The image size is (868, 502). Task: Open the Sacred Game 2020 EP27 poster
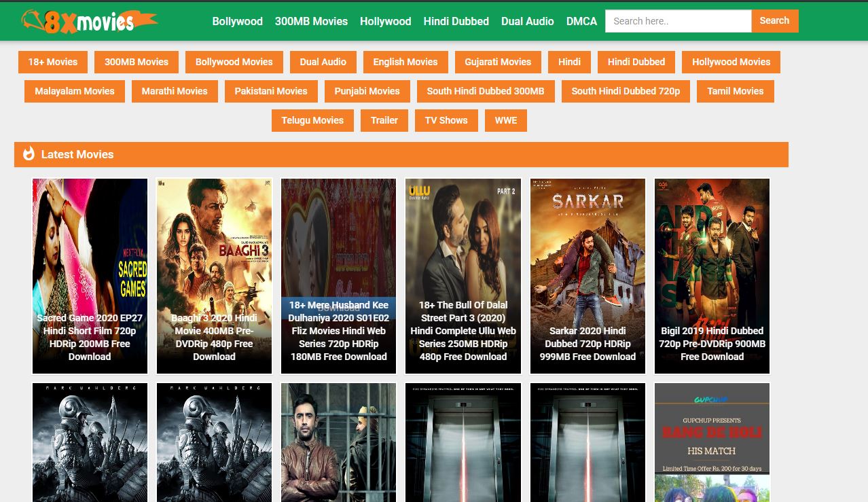click(90, 258)
